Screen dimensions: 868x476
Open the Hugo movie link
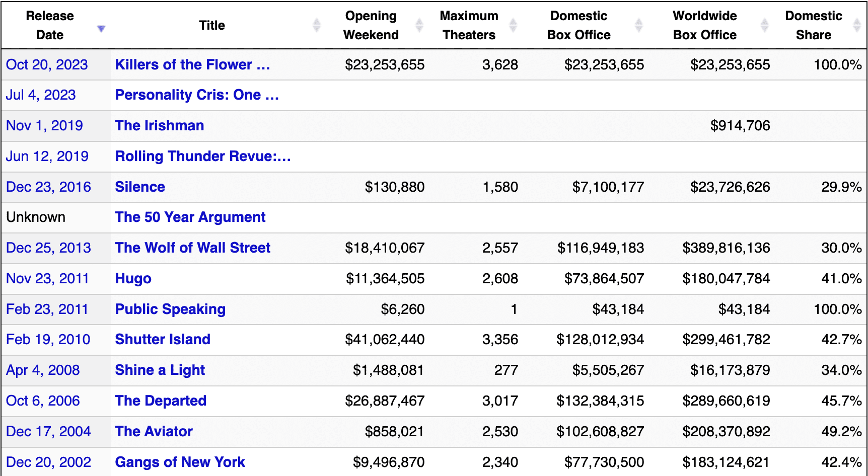coord(133,278)
